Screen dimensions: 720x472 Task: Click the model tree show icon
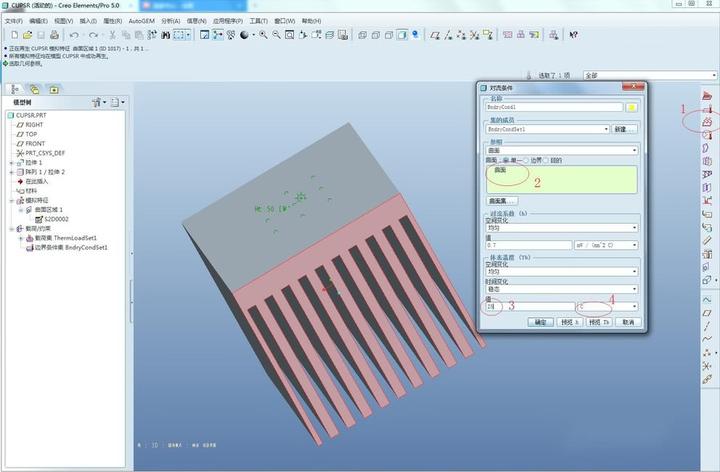(x=117, y=102)
